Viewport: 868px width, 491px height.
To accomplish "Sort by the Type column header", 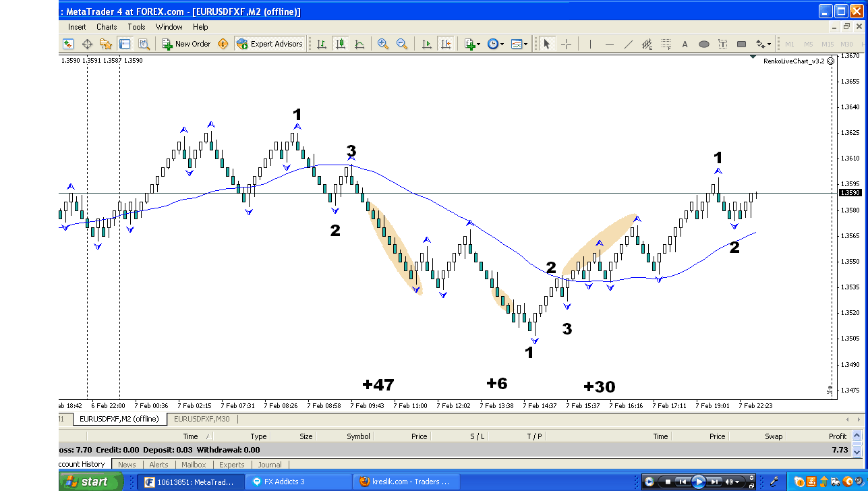I will click(259, 436).
